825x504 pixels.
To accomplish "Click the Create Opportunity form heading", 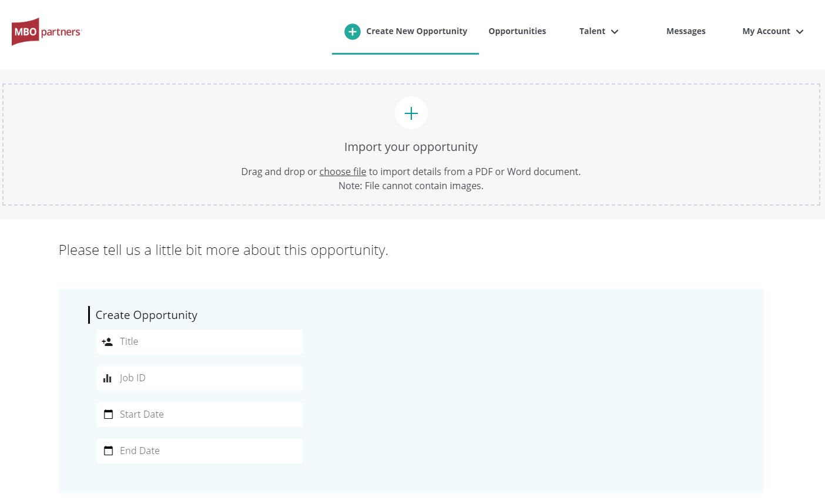I will (146, 315).
